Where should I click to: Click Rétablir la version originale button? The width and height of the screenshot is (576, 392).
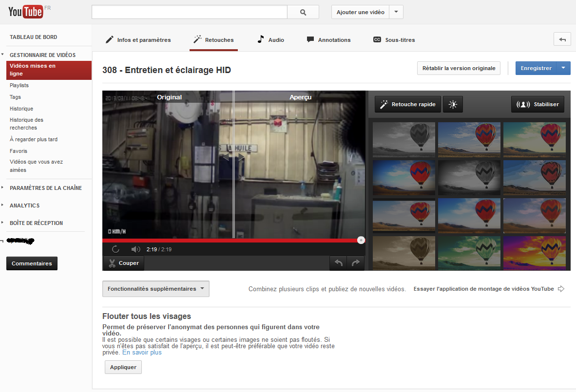click(459, 68)
